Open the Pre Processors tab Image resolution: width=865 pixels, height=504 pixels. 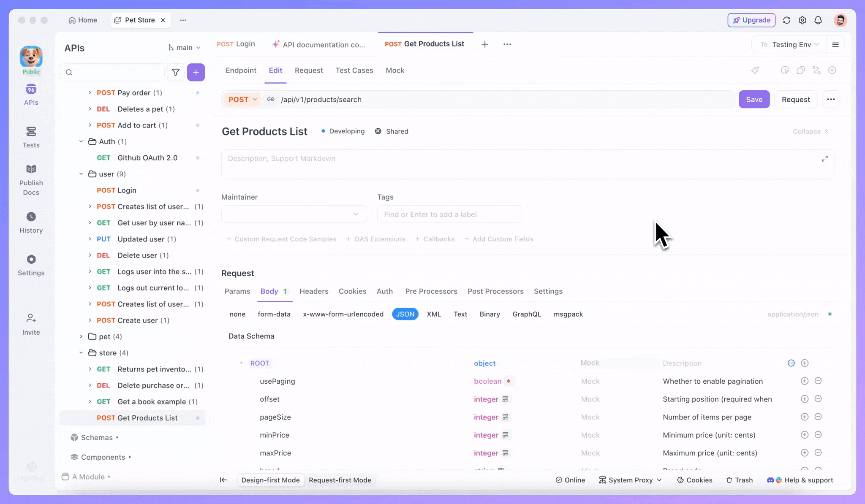[431, 291]
